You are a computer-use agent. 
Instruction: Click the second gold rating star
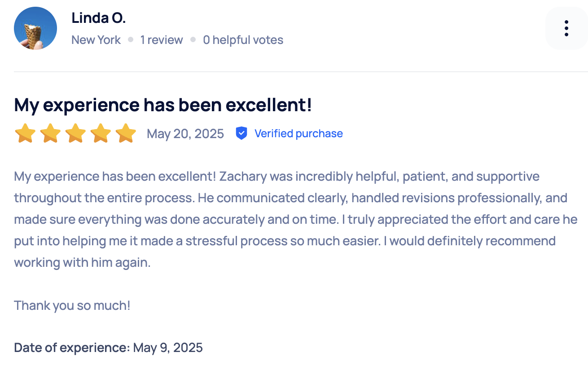click(50, 133)
